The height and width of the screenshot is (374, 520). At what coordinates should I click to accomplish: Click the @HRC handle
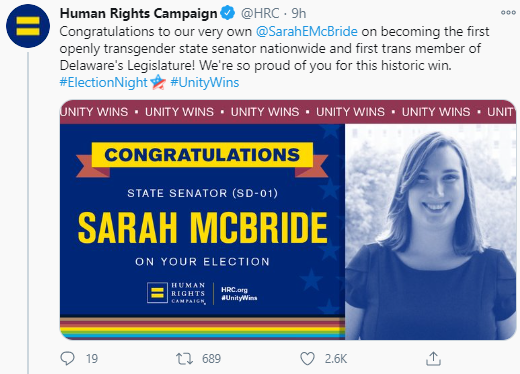pyautogui.click(x=260, y=13)
